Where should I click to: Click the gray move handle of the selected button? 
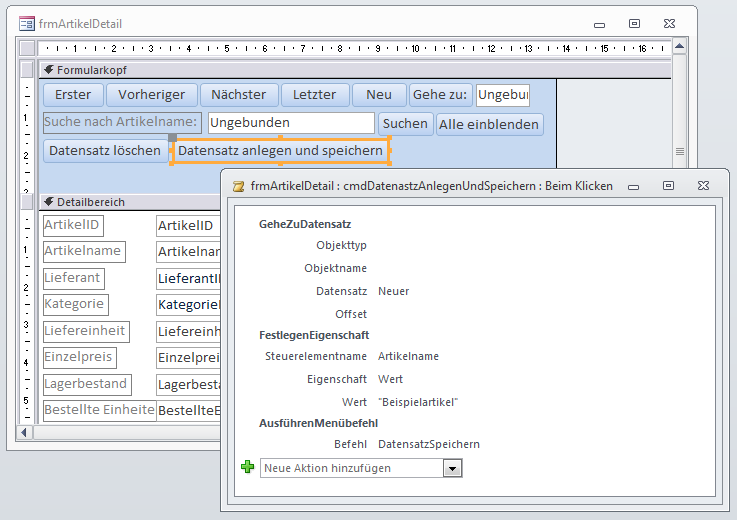pyautogui.click(x=172, y=137)
